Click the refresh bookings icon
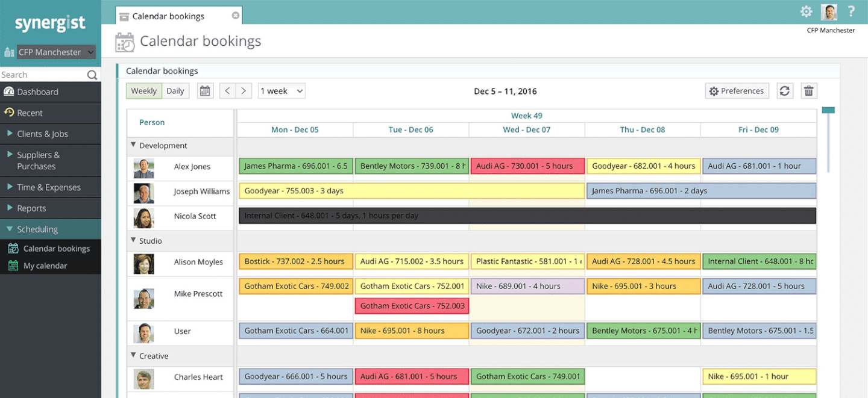The image size is (868, 398). [x=785, y=90]
